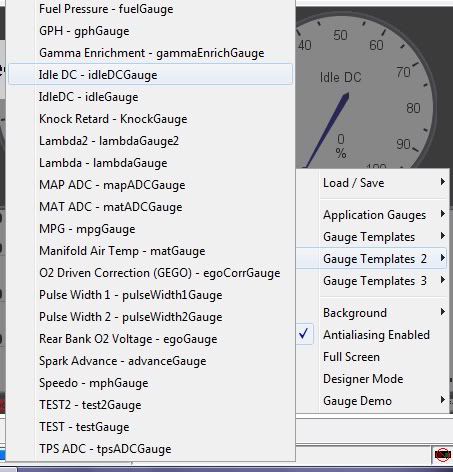Screen dimensions: 453x472
Task: Select Rear Bank O2 Voltage - egoGauge
Action: point(151,339)
